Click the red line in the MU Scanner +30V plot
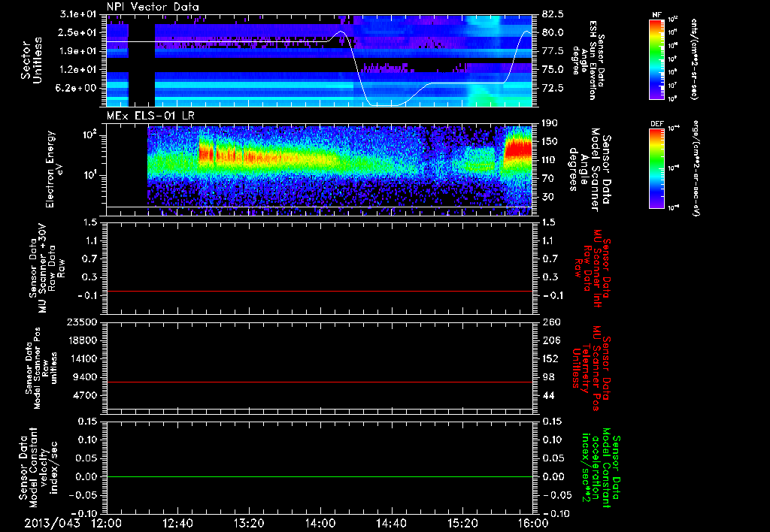This screenshot has width=770, height=532. pos(320,291)
